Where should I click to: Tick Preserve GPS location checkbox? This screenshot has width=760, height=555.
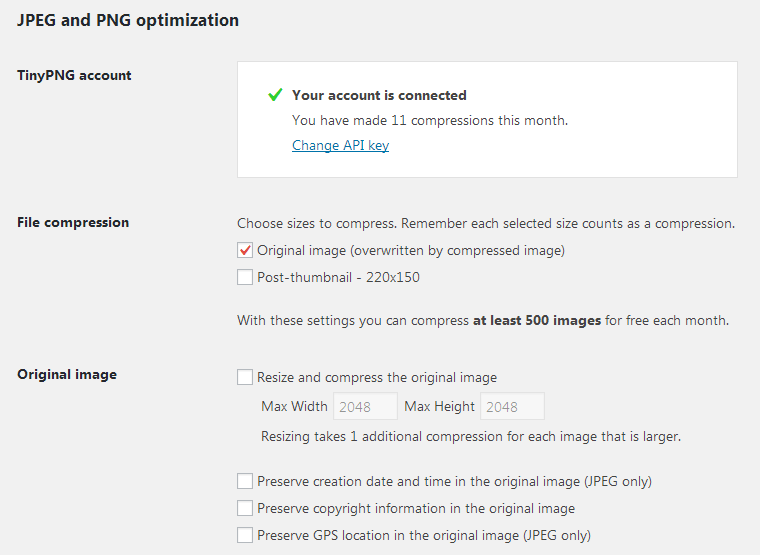coord(245,536)
